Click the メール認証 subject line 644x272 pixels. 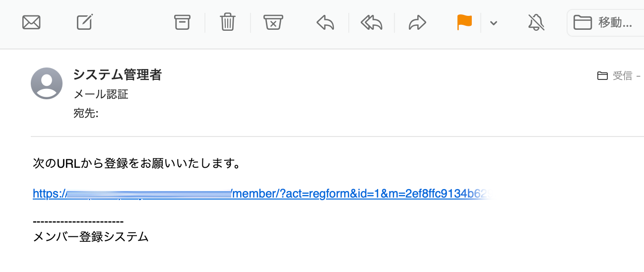(x=101, y=94)
